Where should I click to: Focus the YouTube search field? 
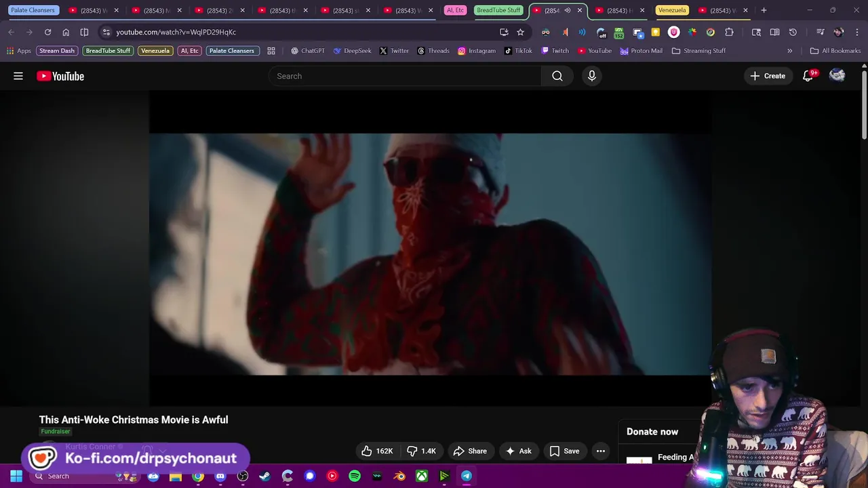click(405, 76)
